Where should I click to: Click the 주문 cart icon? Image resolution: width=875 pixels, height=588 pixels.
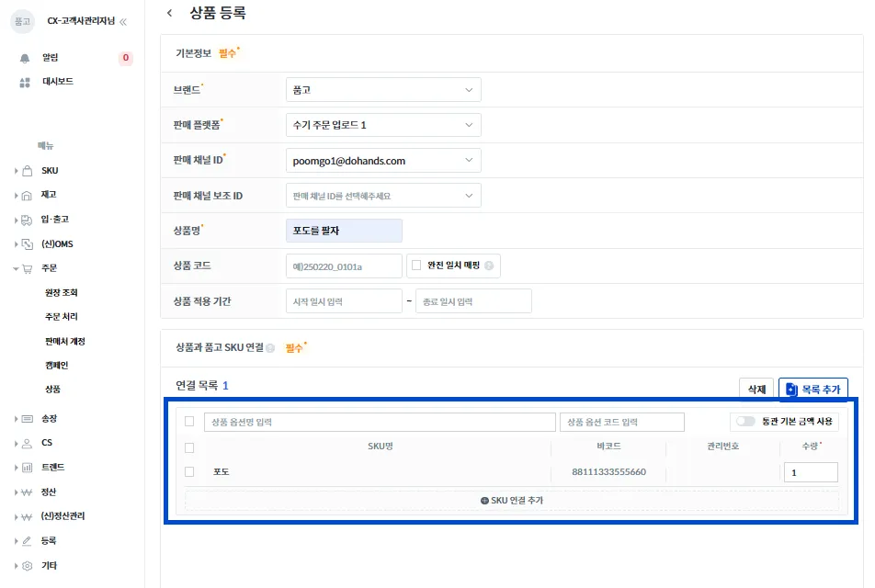[x=27, y=269]
